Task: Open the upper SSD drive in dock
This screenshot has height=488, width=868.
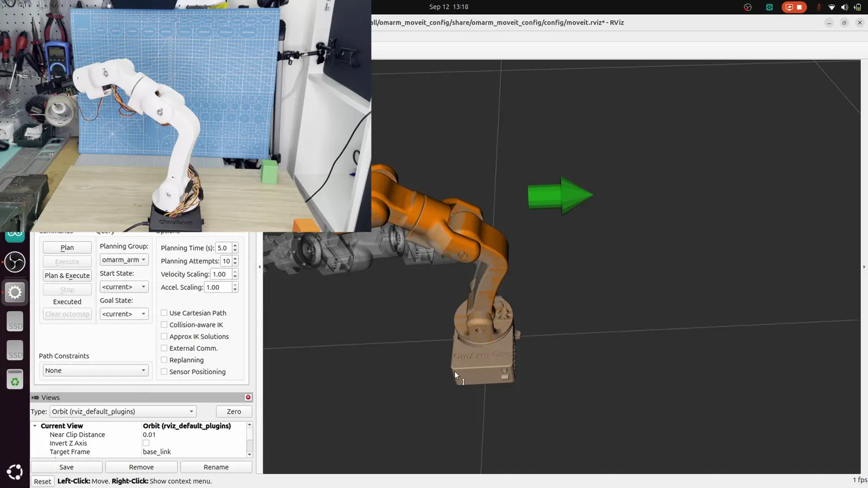Action: click(15, 322)
